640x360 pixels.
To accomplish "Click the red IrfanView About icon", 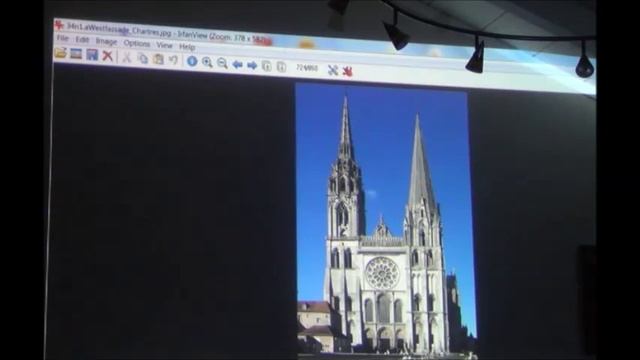I will tap(347, 71).
